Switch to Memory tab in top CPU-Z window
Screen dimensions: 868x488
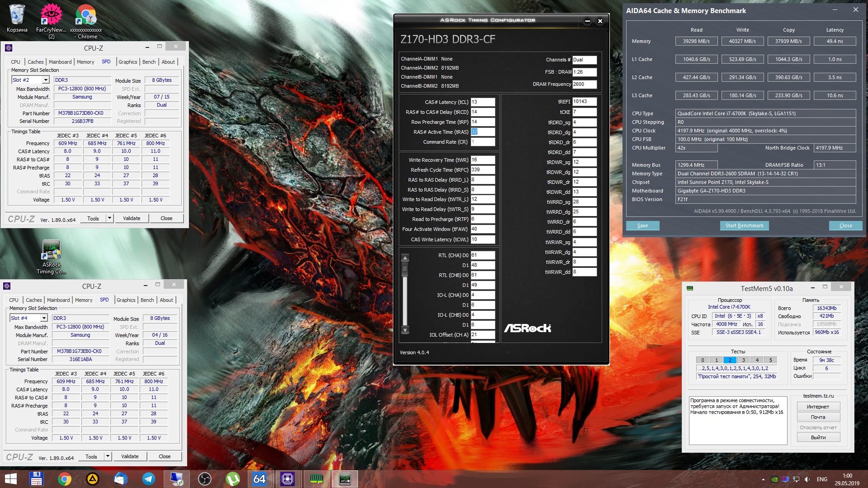coord(85,62)
